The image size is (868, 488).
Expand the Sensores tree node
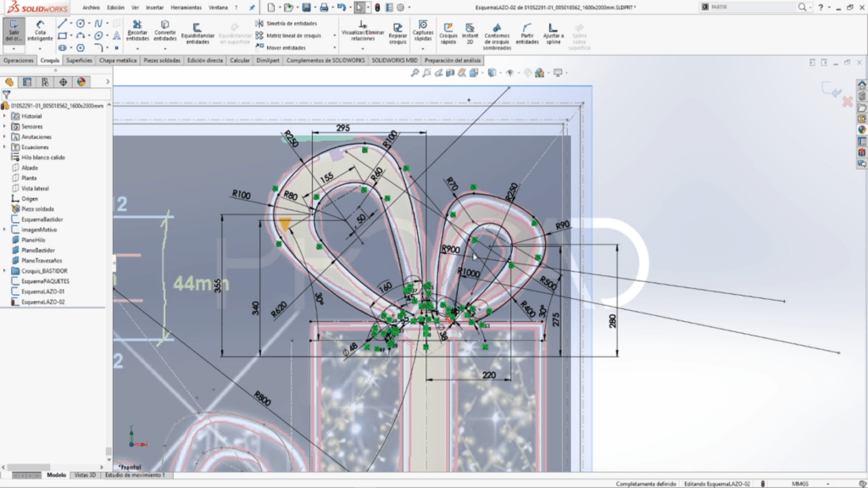pyautogui.click(x=4, y=127)
